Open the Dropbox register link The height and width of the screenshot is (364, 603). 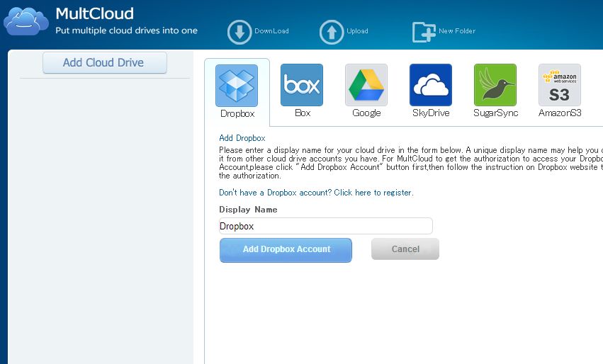click(x=316, y=193)
